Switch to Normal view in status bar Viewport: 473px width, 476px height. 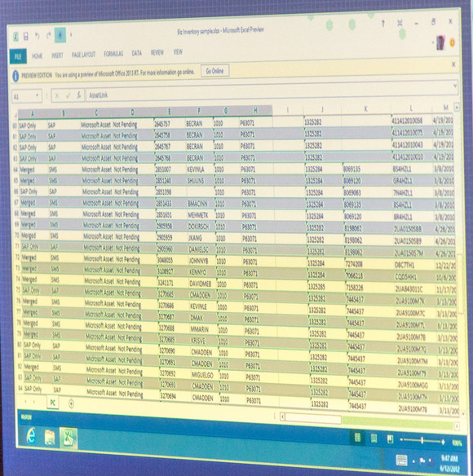click(x=357, y=438)
